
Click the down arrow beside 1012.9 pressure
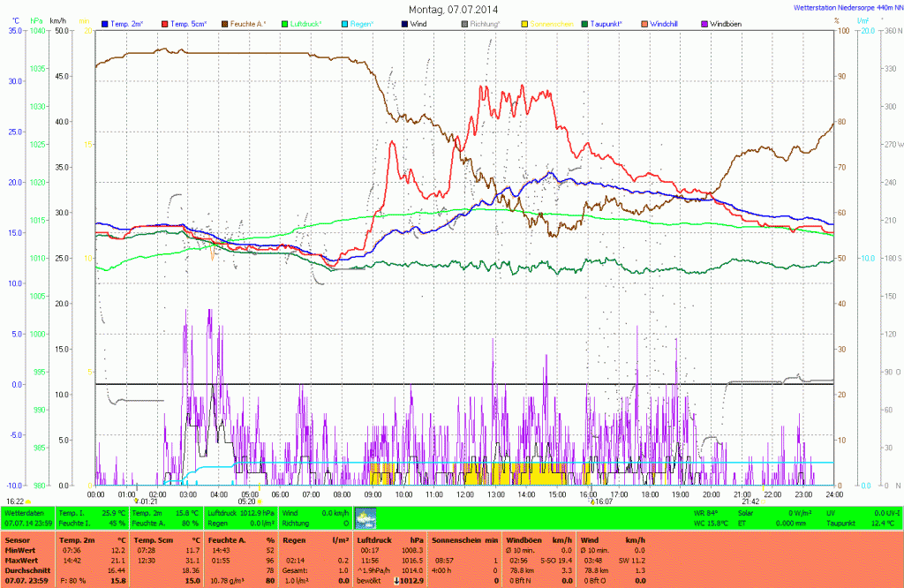(x=397, y=579)
